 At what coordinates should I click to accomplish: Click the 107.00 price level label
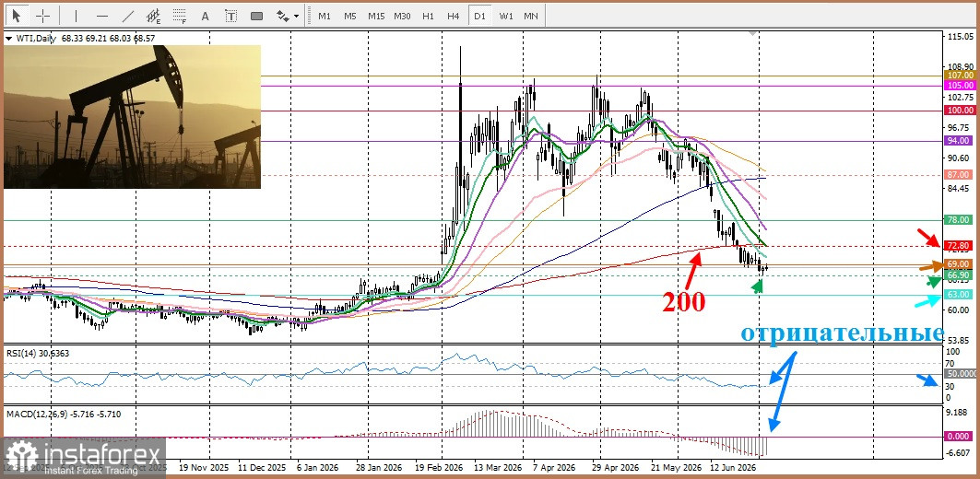pos(962,75)
